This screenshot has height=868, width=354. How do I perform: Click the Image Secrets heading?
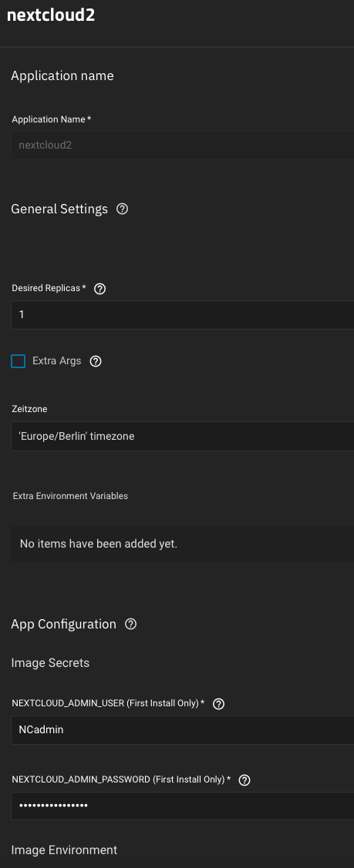50,662
